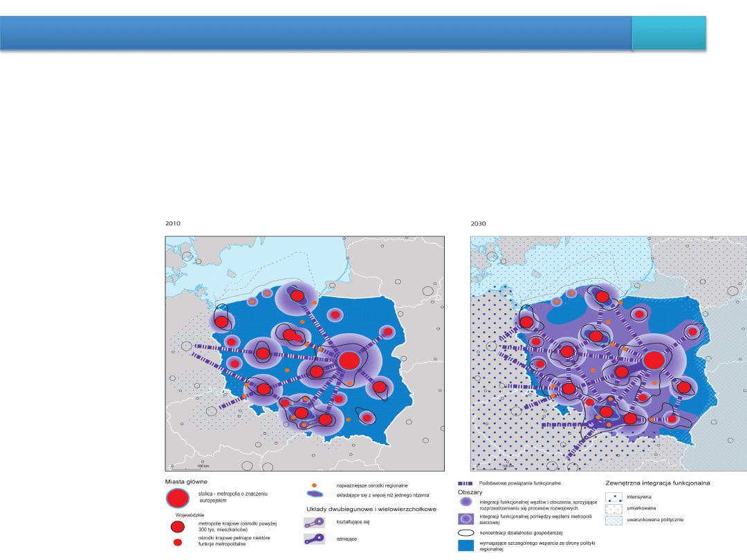This screenshot has height=560, width=747.
Task: Click the large red capital symbol in legend
Action: 178,498
